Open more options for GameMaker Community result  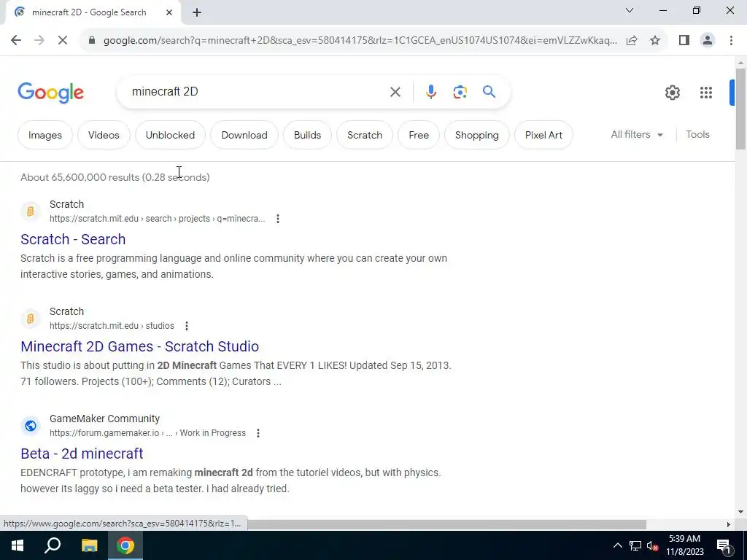tap(258, 433)
